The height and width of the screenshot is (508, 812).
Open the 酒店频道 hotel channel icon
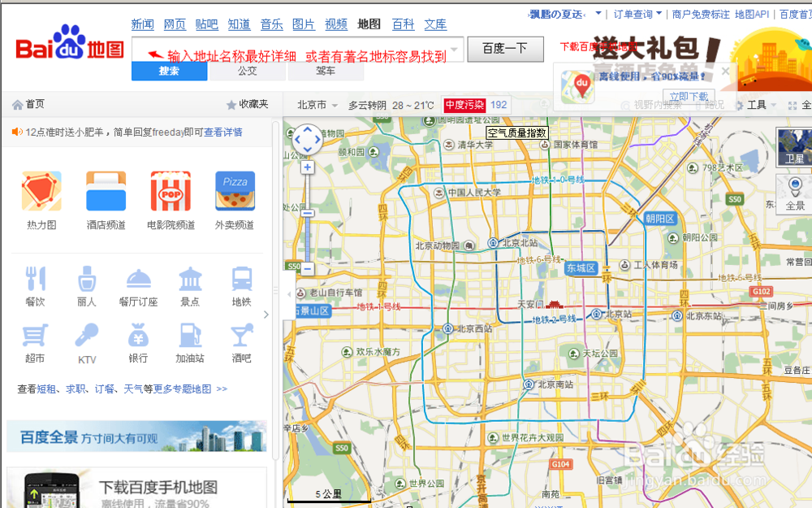pos(106,191)
